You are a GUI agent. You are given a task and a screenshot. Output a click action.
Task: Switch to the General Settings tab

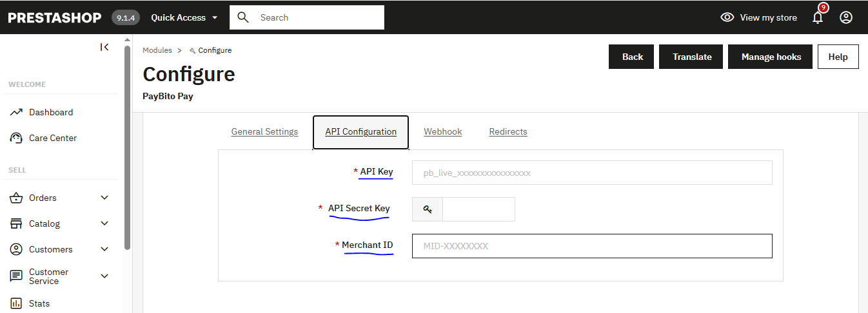(264, 131)
